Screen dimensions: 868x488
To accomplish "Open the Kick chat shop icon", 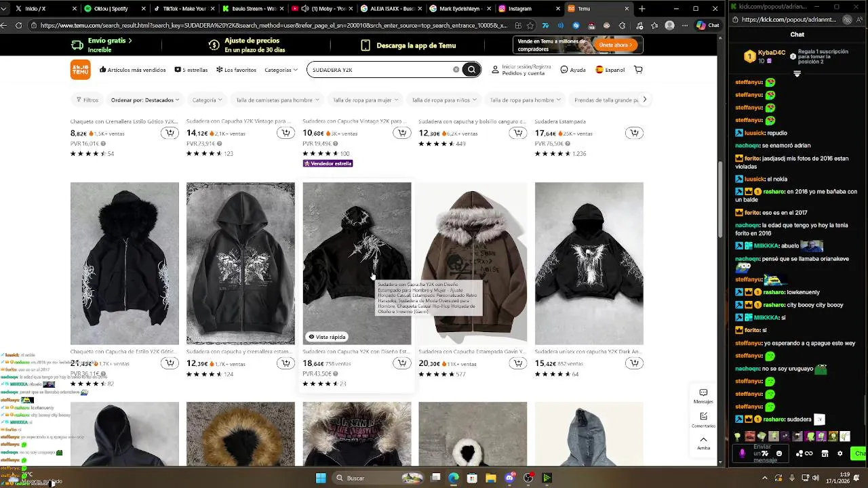I will (x=825, y=453).
